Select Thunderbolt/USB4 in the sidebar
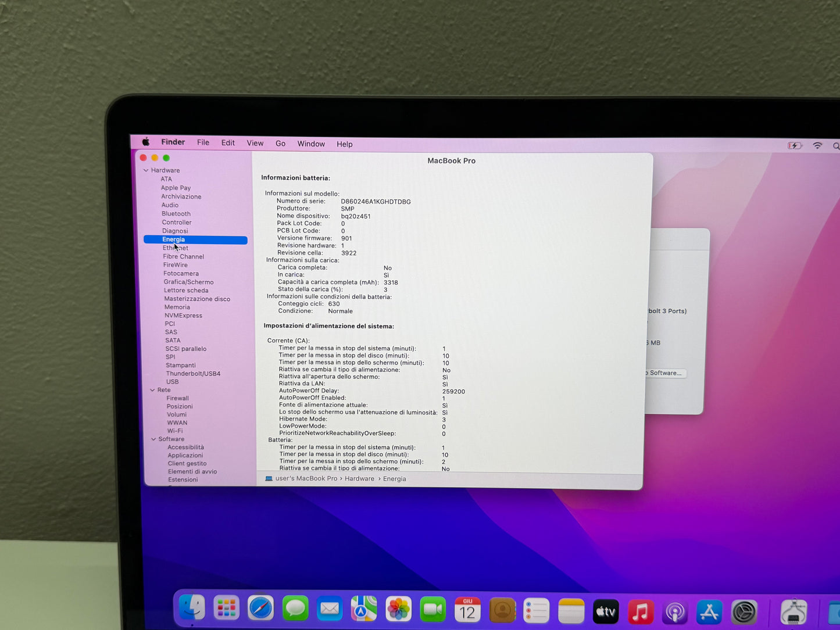The height and width of the screenshot is (630, 840). tap(193, 374)
